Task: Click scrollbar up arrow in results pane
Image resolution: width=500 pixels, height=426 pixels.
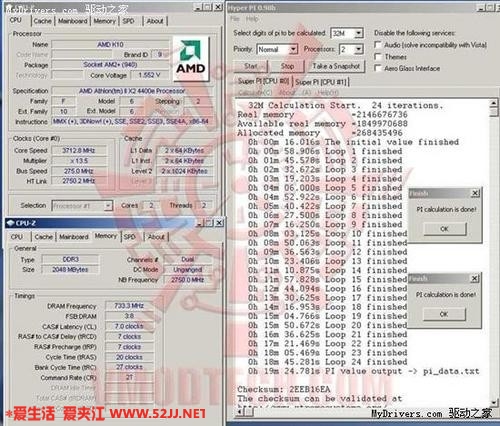Action: [x=494, y=102]
